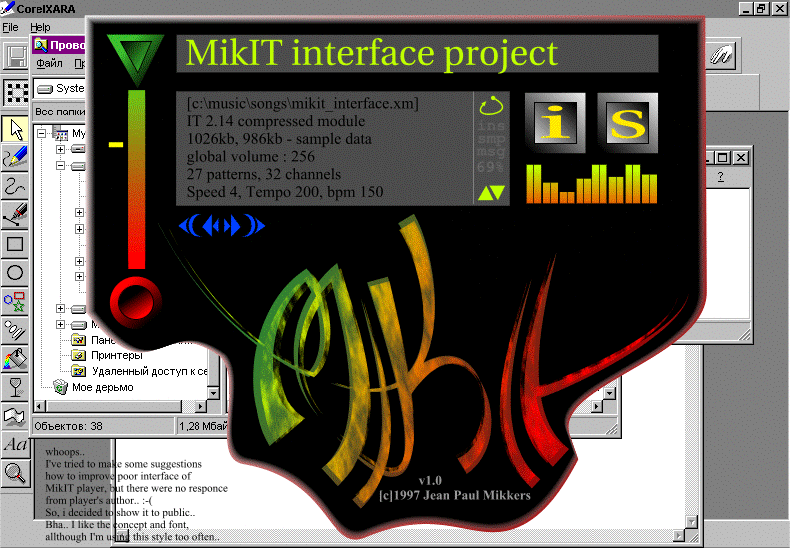The image size is (790, 549).
Task: Choose the Rectangle tool
Action: point(15,243)
